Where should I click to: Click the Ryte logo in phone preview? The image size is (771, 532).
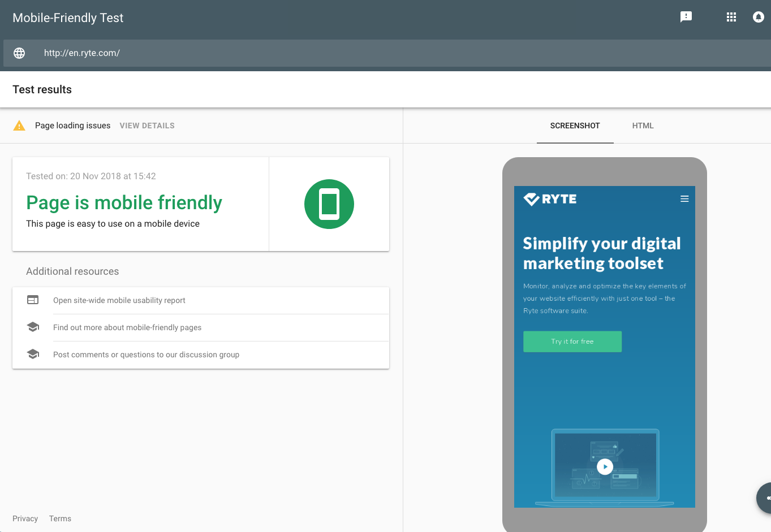tap(550, 199)
